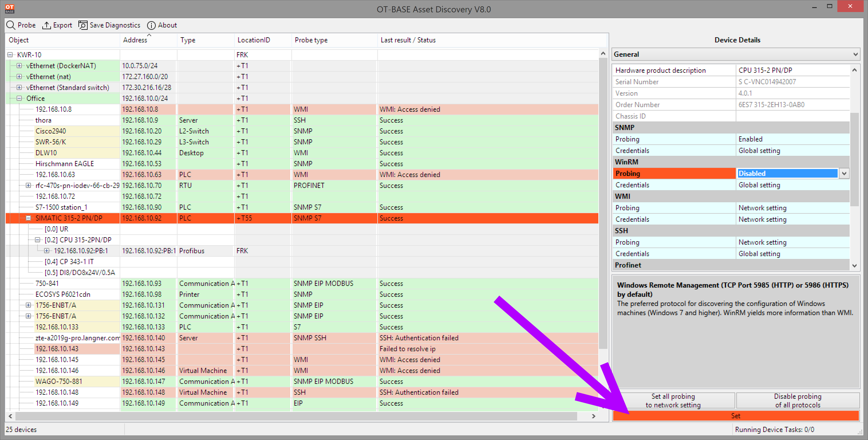The height and width of the screenshot is (440, 868).
Task: Expand the vEthernet (DockerNAT) network
Action: (19, 66)
